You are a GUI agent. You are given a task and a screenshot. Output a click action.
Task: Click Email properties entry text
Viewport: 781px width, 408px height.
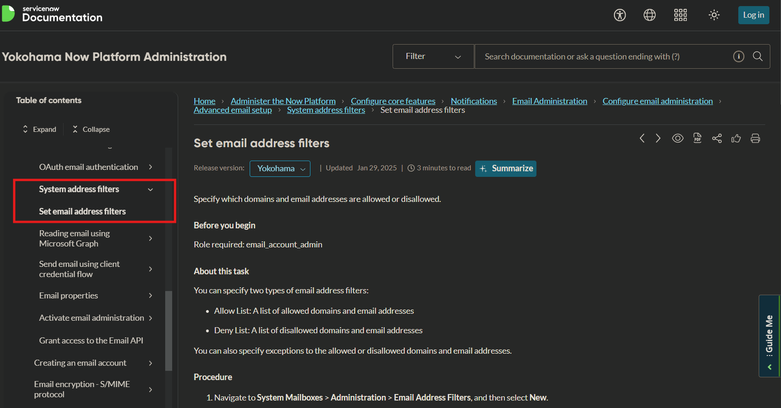coord(69,295)
